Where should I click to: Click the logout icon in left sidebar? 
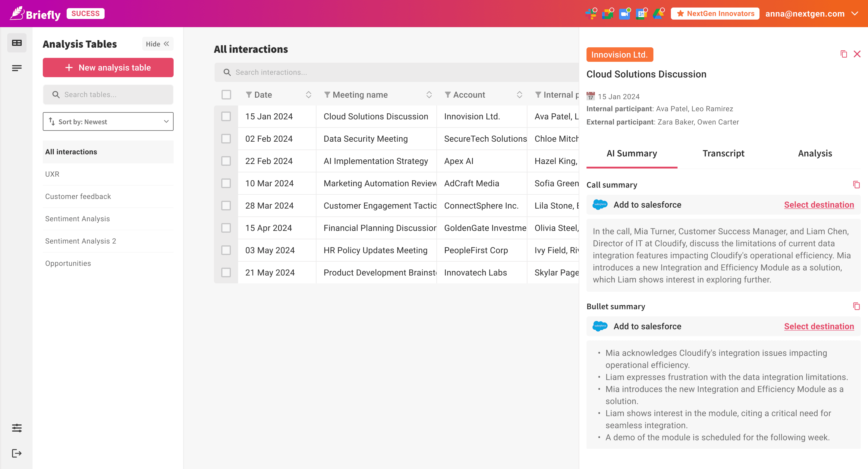click(x=17, y=453)
